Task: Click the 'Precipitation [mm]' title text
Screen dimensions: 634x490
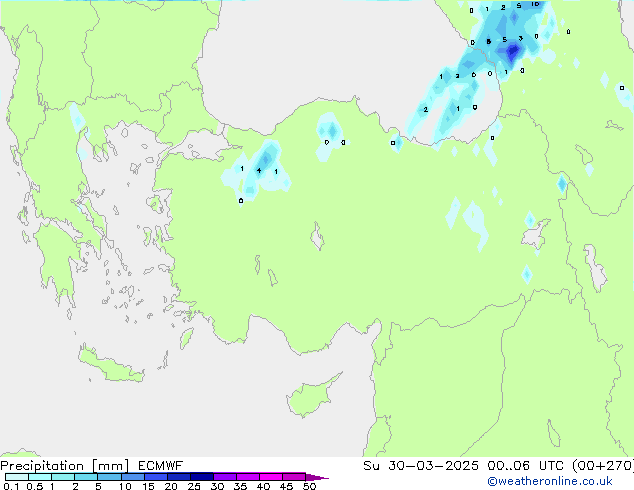Action: coord(65,466)
